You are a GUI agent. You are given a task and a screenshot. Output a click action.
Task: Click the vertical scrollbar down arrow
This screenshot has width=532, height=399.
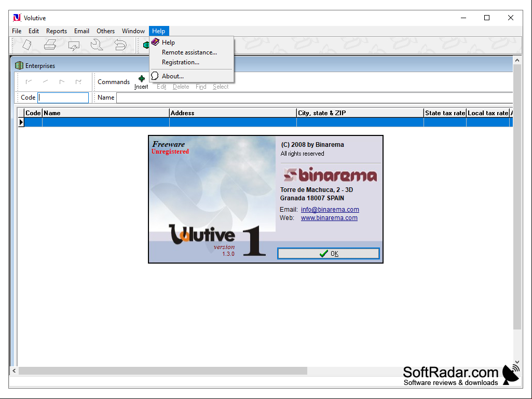517,362
